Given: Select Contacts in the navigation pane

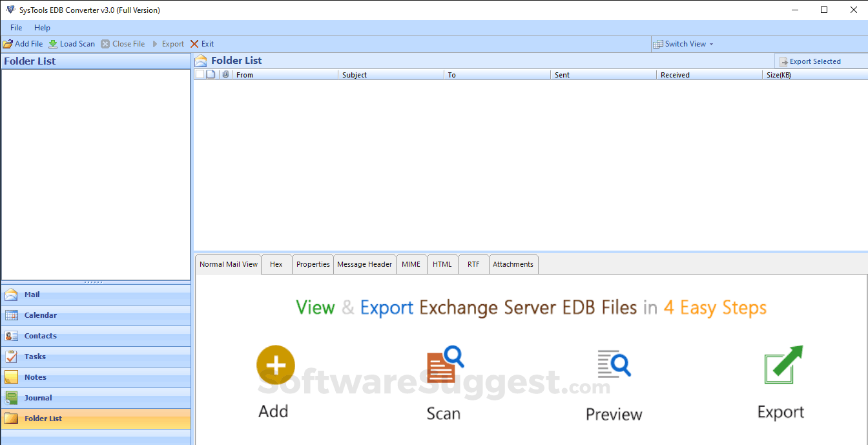Looking at the screenshot, I should (96, 336).
